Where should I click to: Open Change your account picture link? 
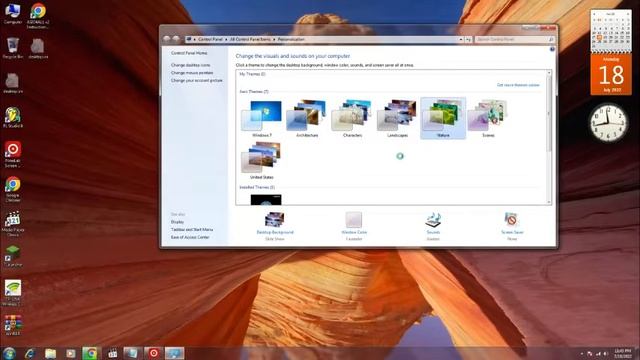pos(197,80)
